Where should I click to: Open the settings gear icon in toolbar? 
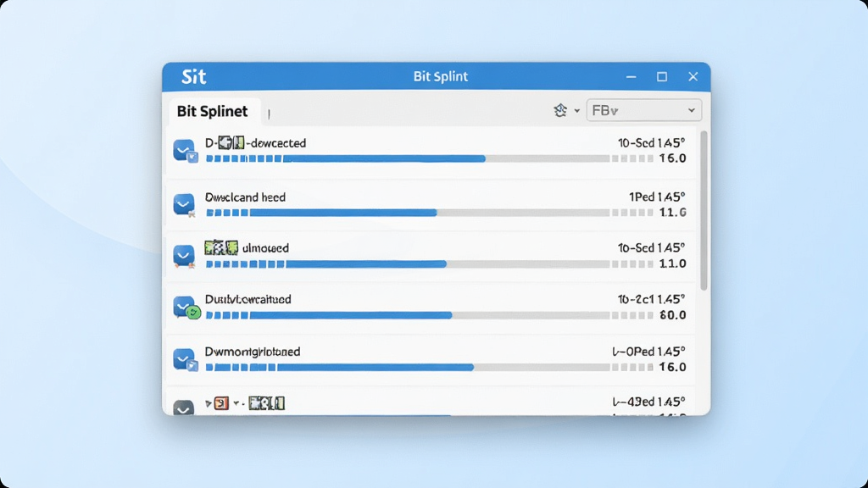click(560, 110)
